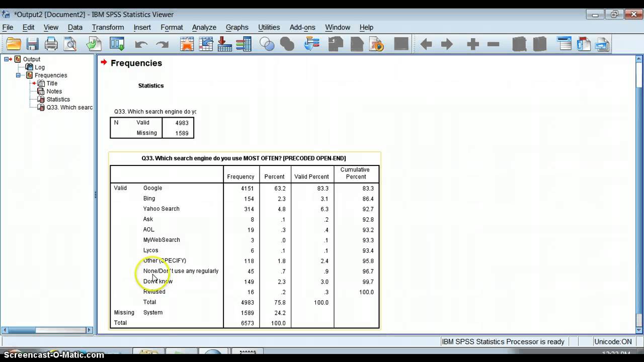
Task: Click the viewer scroll-down arrow
Action: point(639,329)
